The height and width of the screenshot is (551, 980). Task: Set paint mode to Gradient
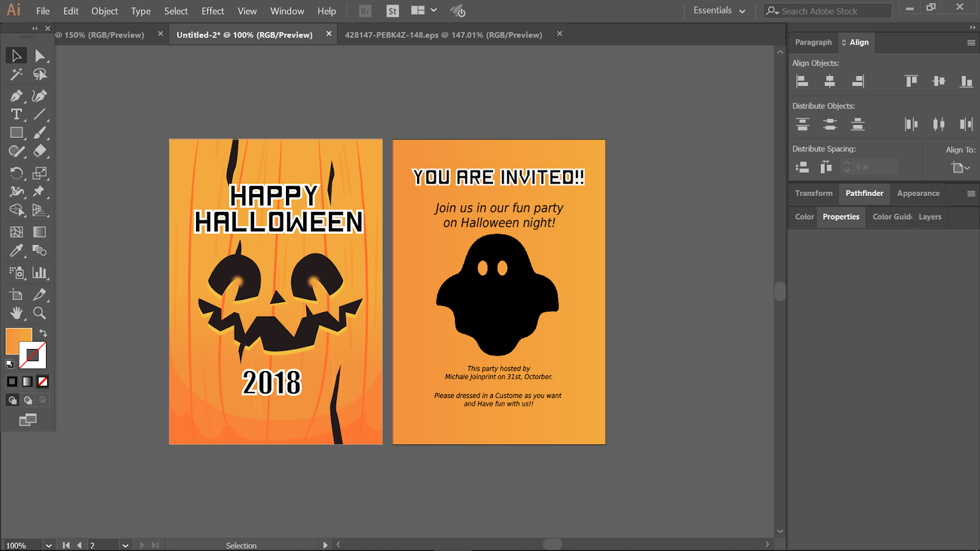(28, 381)
